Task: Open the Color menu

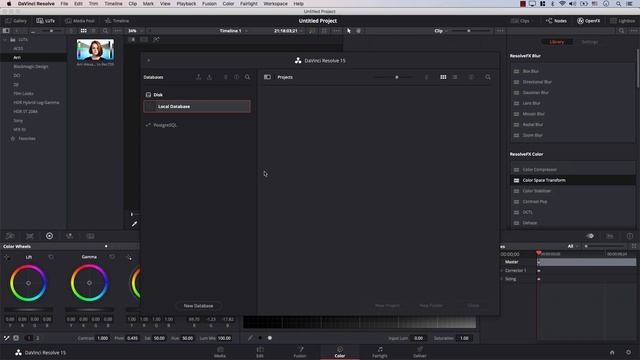Action: [x=228, y=4]
